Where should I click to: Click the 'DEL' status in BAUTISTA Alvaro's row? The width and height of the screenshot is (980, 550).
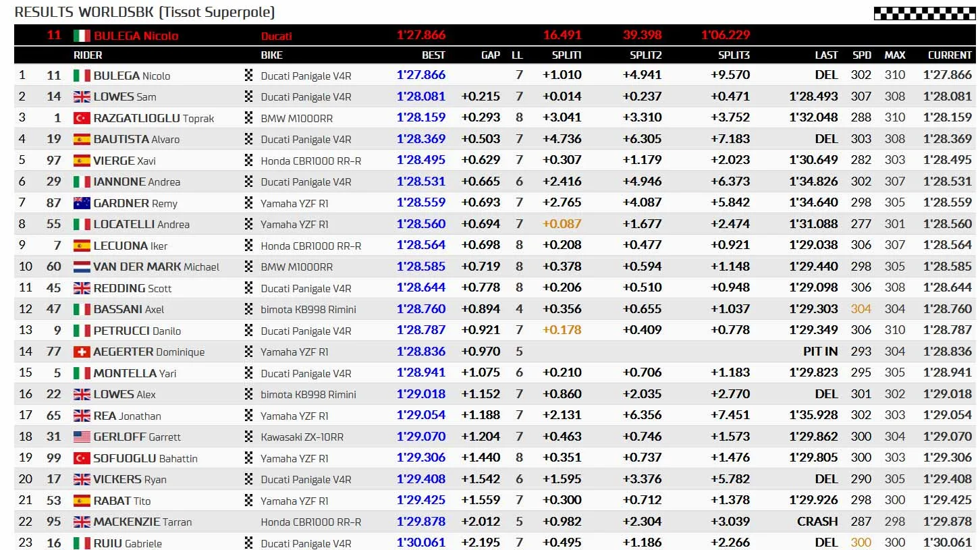point(826,139)
